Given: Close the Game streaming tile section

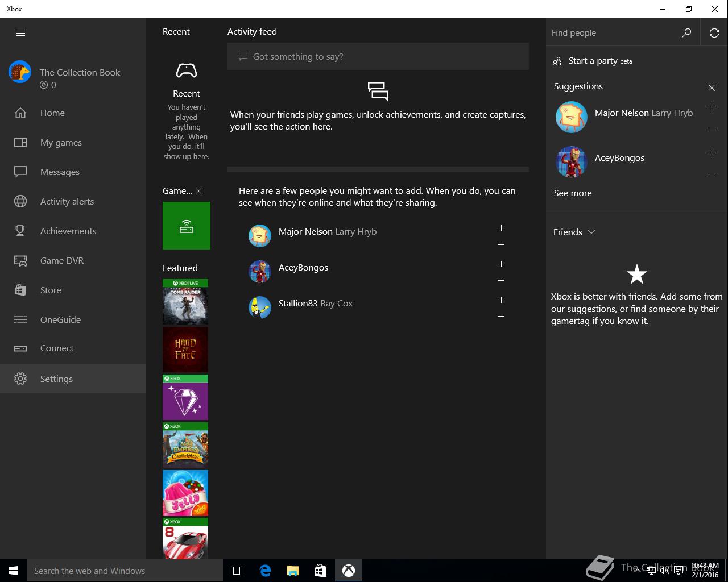Looking at the screenshot, I should pos(198,191).
